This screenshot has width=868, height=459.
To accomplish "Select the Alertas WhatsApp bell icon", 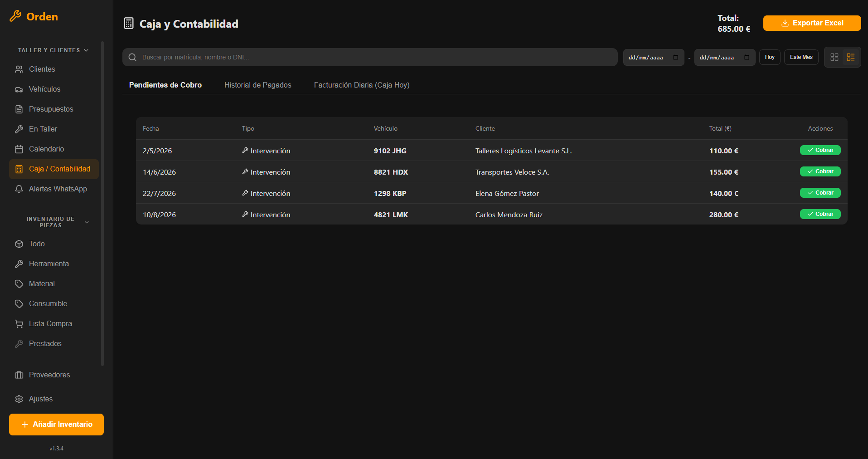I will coord(19,189).
